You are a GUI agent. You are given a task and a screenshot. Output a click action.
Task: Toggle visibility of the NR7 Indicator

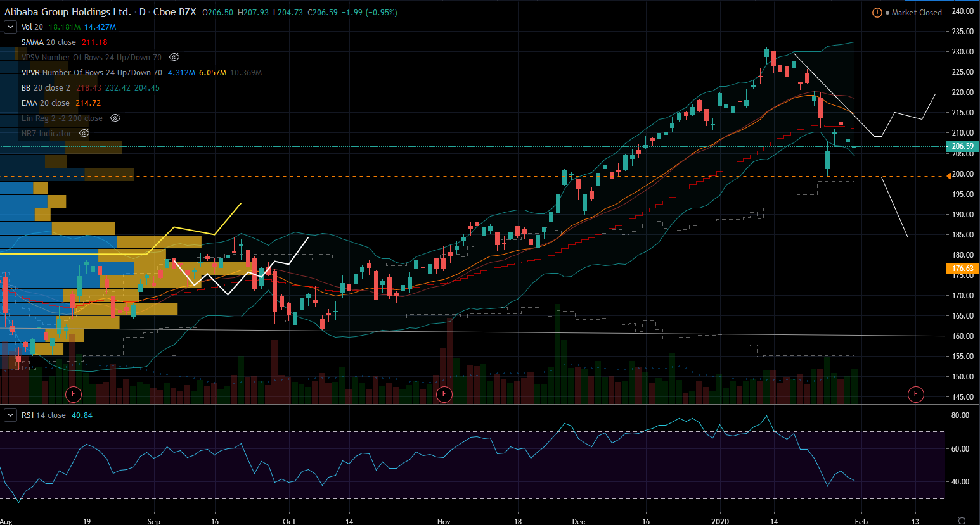[84, 134]
